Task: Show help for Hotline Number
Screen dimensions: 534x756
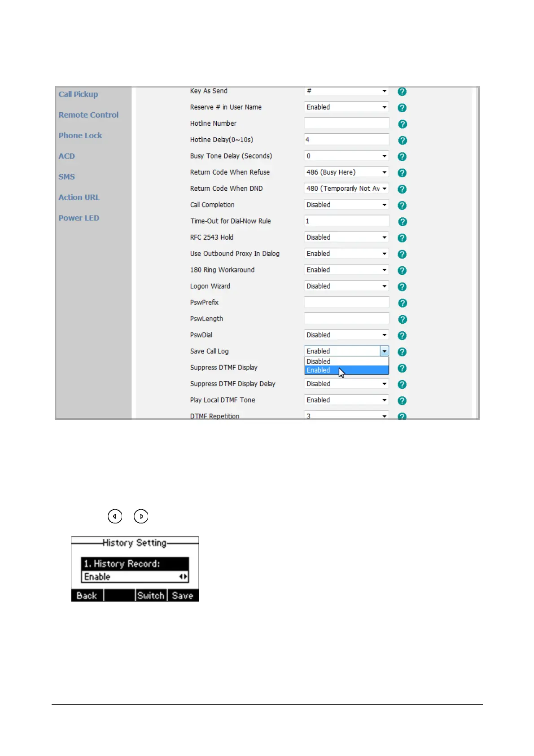Action: (403, 124)
